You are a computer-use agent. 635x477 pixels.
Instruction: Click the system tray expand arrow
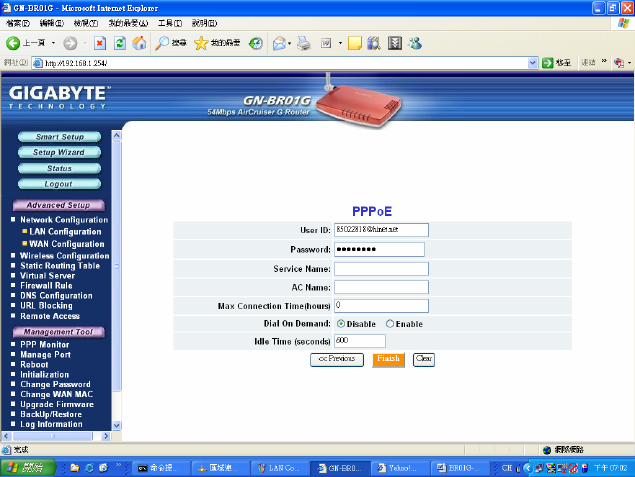tap(527, 468)
